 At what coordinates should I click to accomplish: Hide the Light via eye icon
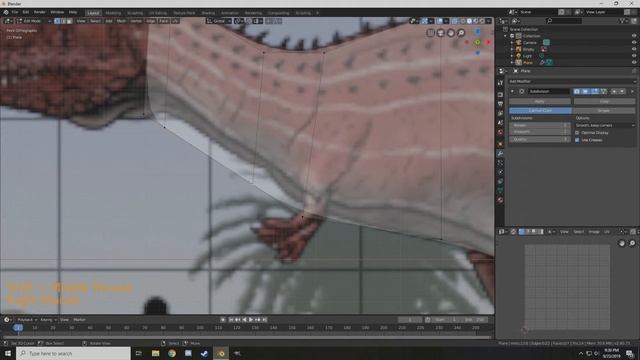pyautogui.click(x=634, y=56)
